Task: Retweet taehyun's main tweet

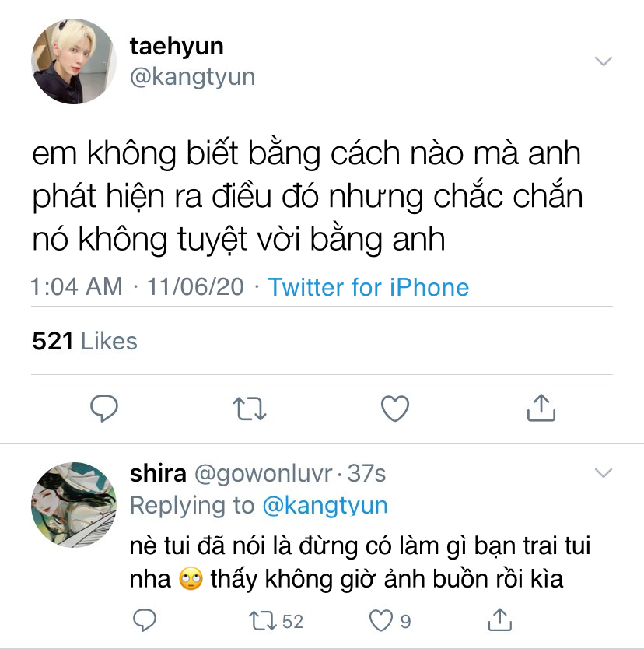Action: (x=250, y=409)
